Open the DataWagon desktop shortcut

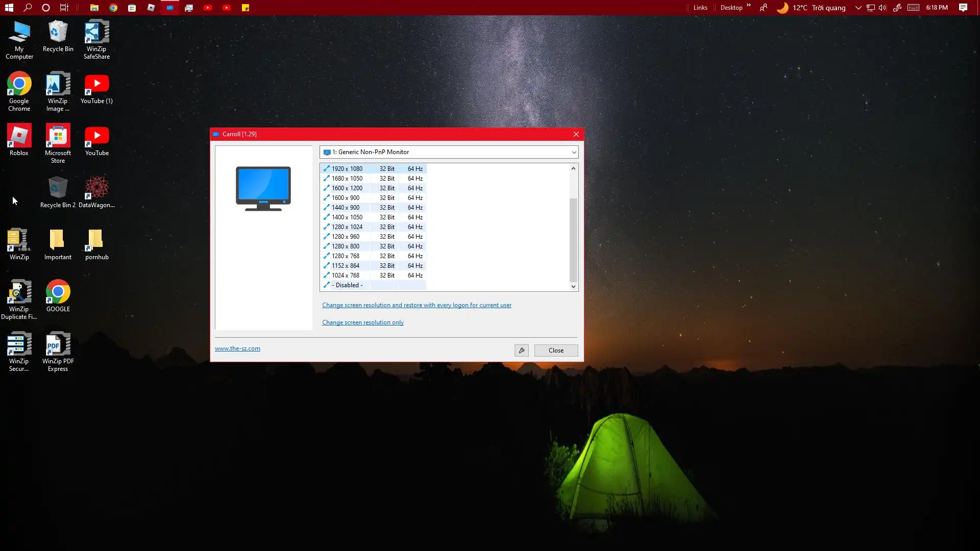click(96, 191)
